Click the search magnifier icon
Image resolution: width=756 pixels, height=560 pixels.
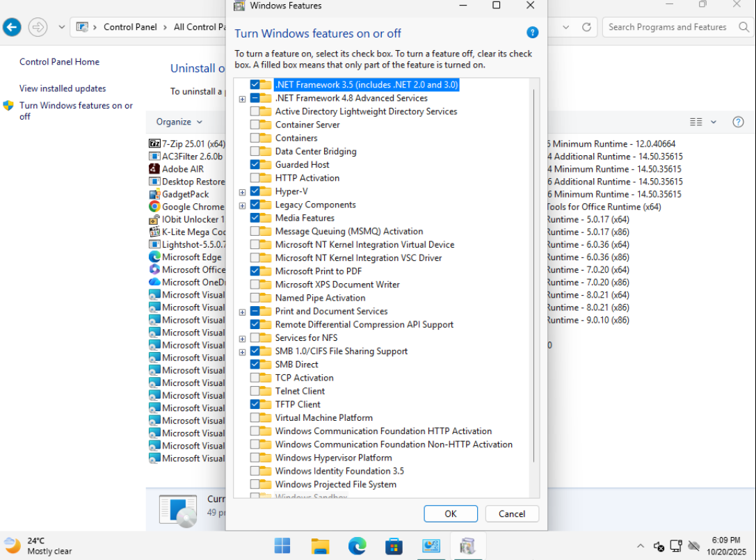(744, 27)
